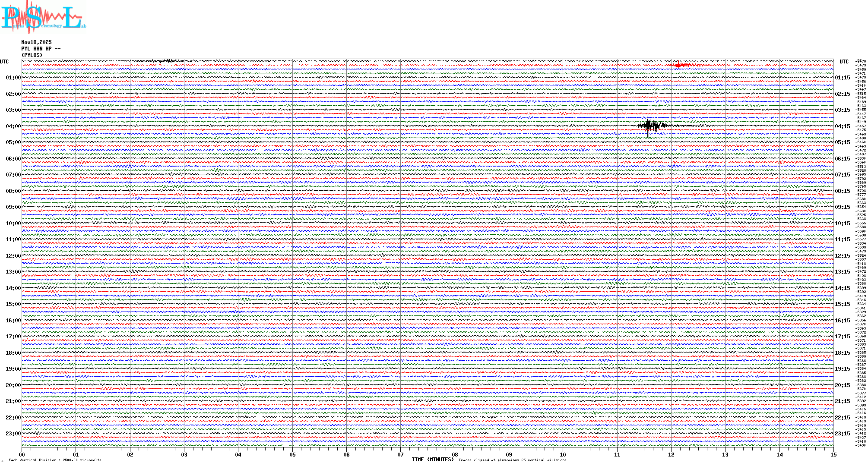Click minute 07 tick label on bottom axis

pos(400,455)
